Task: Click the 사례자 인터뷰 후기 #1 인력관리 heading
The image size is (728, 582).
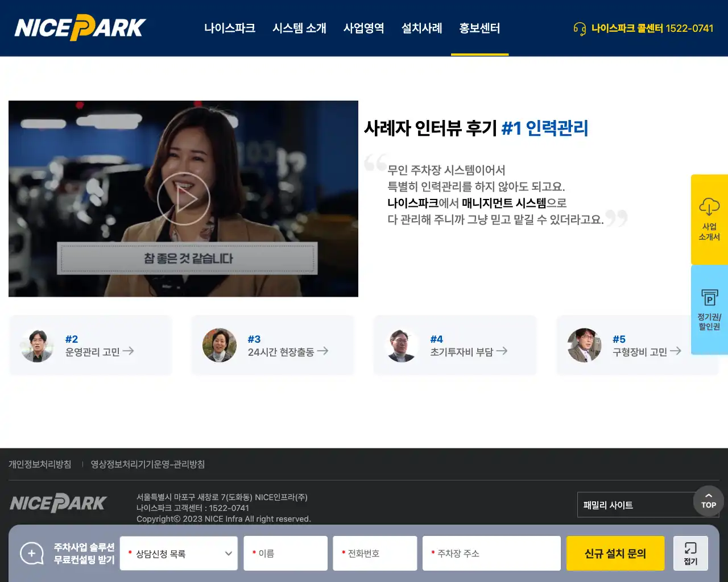Action: pos(476,128)
